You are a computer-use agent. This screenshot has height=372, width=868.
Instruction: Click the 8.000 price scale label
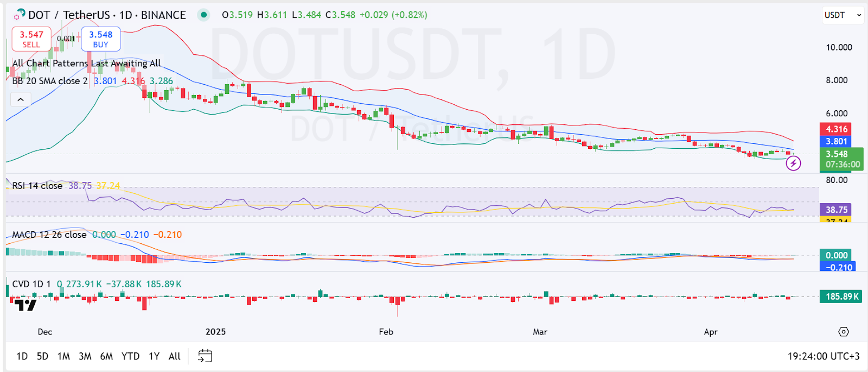coord(837,80)
